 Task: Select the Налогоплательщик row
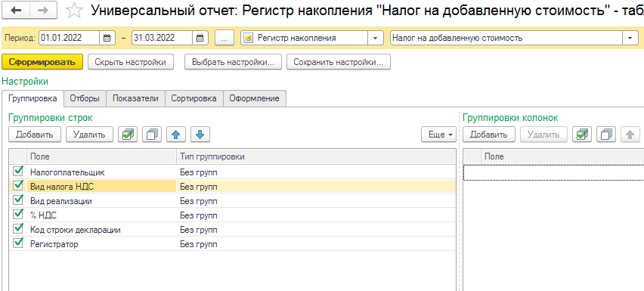tap(232, 172)
